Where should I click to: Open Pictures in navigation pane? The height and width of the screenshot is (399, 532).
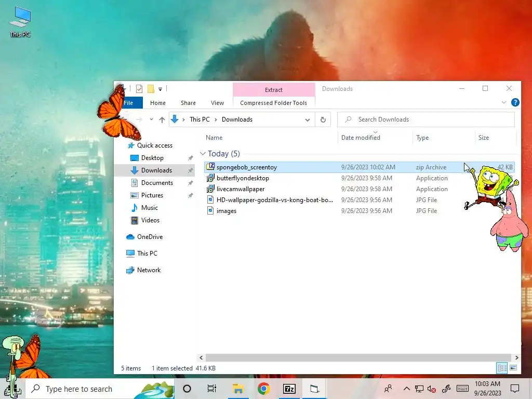click(x=152, y=195)
